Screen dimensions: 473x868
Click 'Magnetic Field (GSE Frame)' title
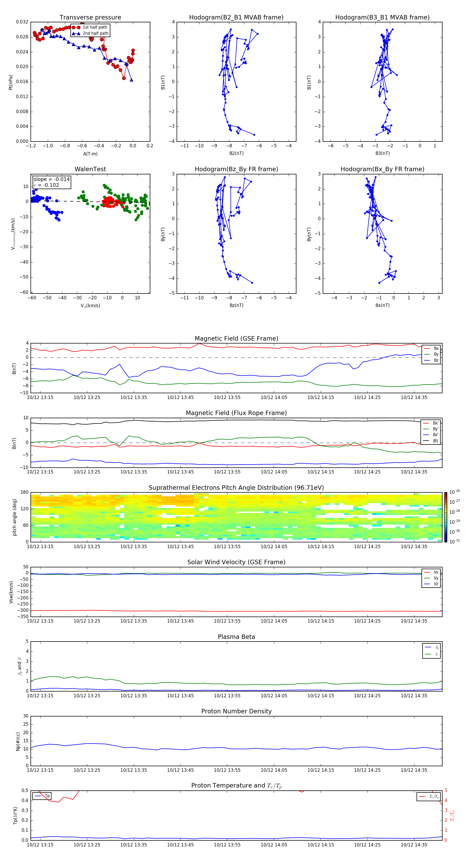click(236, 339)
